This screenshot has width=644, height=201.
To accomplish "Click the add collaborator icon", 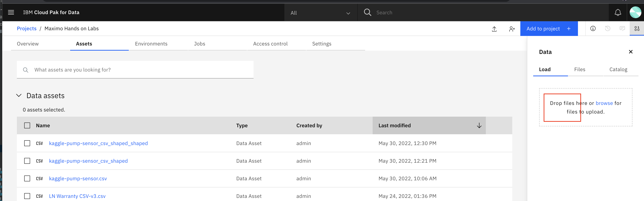I will click(x=512, y=29).
